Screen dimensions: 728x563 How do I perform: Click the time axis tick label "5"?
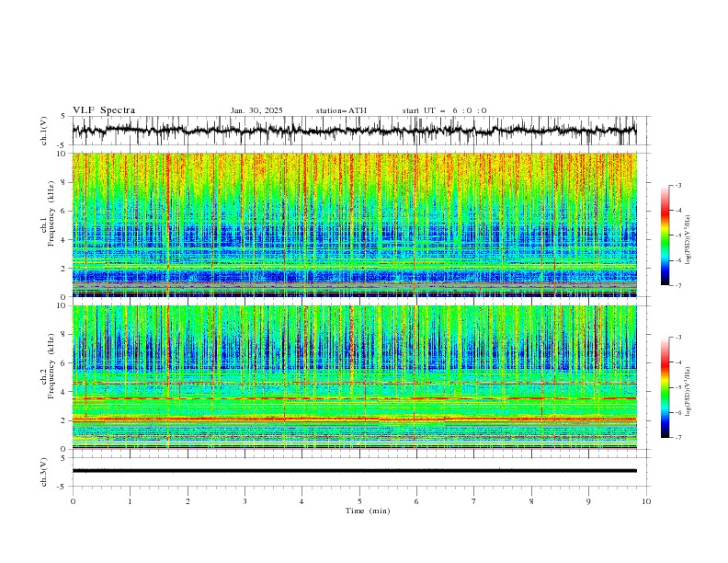click(359, 501)
